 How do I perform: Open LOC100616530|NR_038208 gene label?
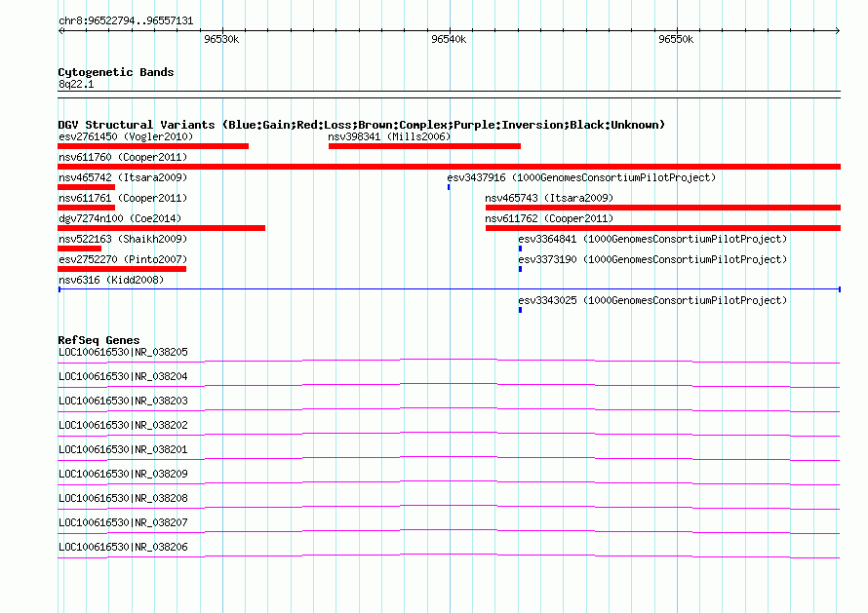pos(123,498)
